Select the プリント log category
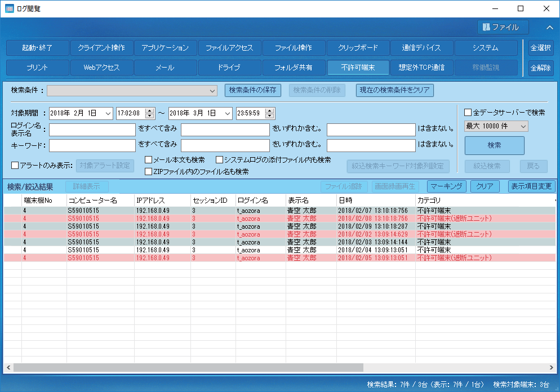The image size is (560, 392). pos(38,68)
